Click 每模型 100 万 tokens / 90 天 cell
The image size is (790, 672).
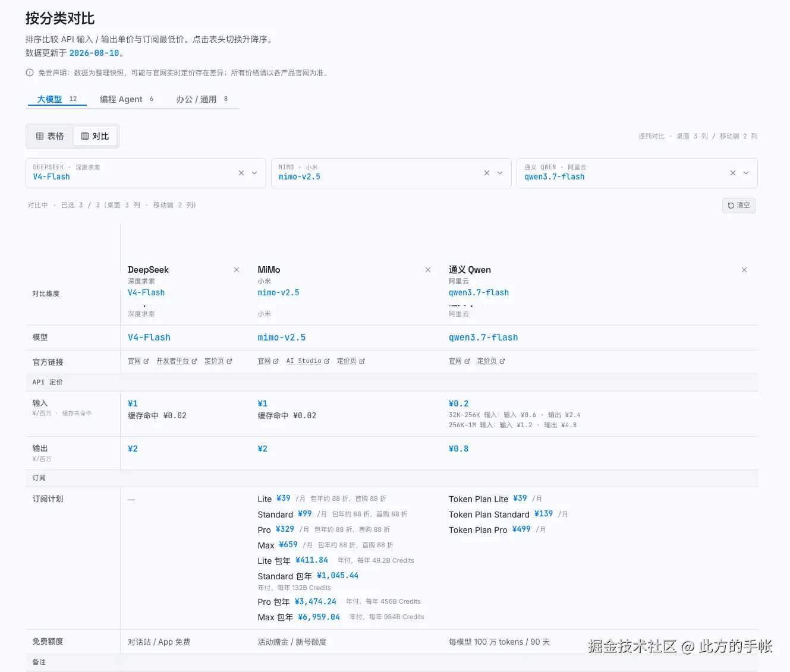499,642
